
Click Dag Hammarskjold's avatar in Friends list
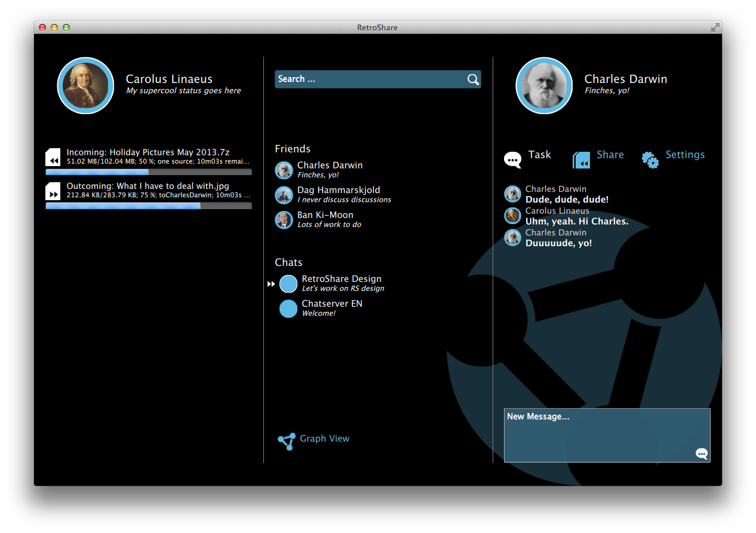[284, 195]
